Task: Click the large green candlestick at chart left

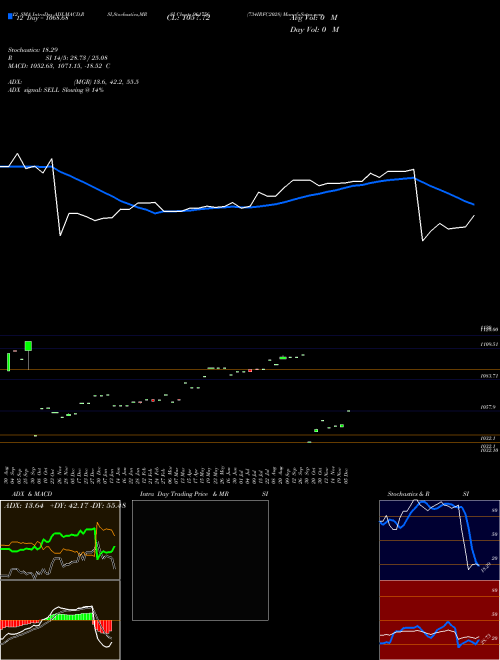Action: pos(28,346)
